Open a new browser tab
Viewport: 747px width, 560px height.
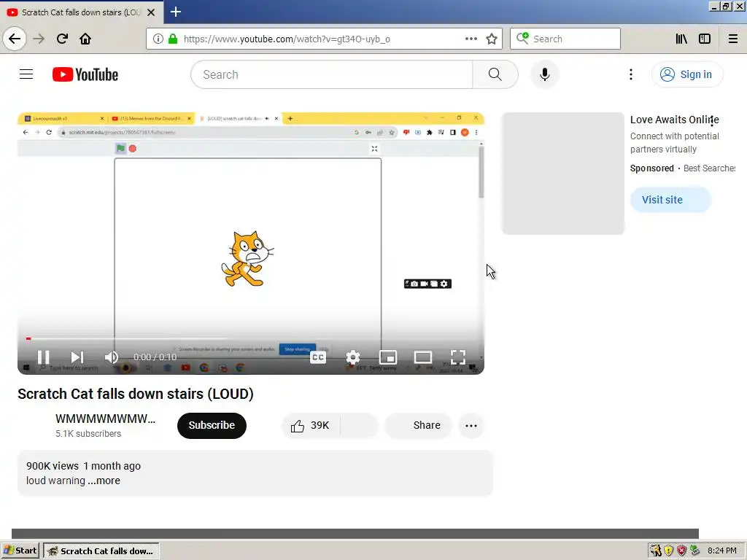176,12
